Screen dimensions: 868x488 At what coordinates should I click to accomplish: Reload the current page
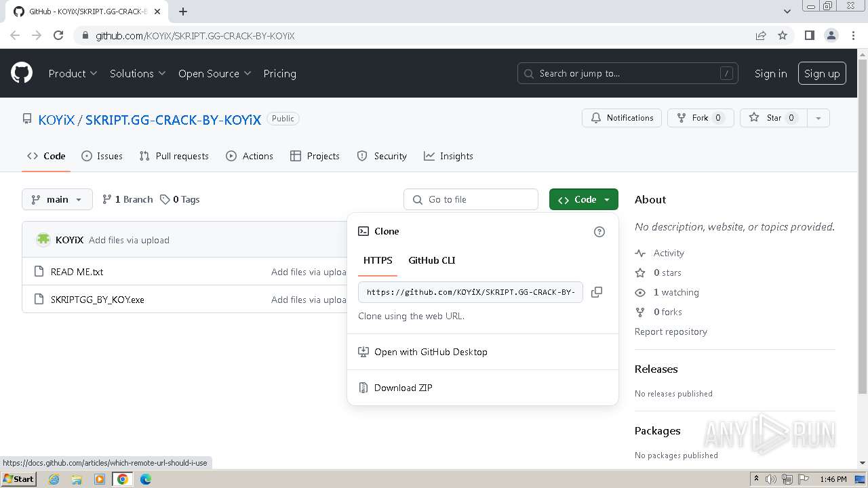pyautogui.click(x=58, y=35)
